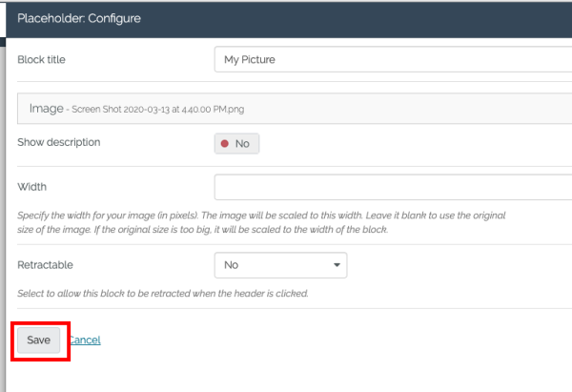Viewport: 572px width, 392px height.
Task: Focus the Block title input field
Action: coord(391,60)
